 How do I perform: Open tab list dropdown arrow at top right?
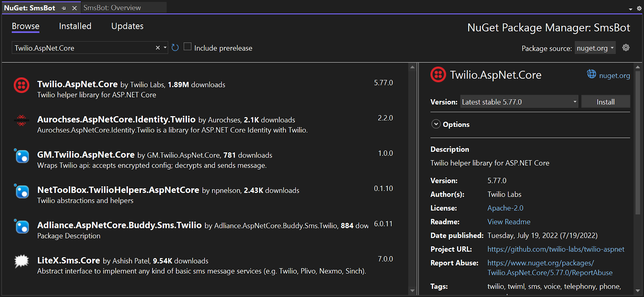click(630, 8)
